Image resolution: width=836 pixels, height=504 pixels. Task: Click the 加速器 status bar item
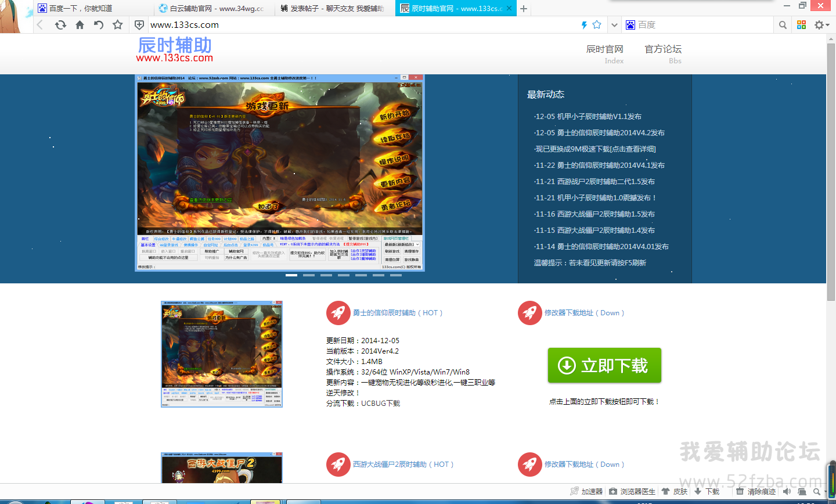tap(586, 491)
